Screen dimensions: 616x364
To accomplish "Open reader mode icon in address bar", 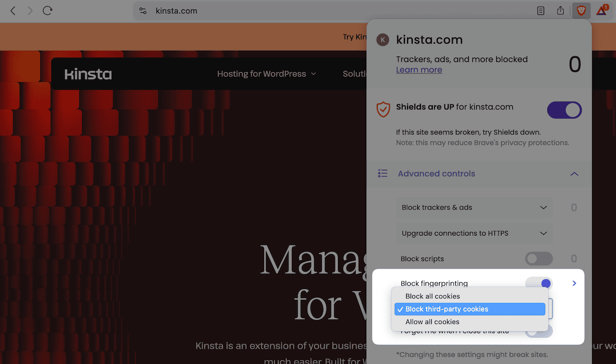I will click(541, 11).
